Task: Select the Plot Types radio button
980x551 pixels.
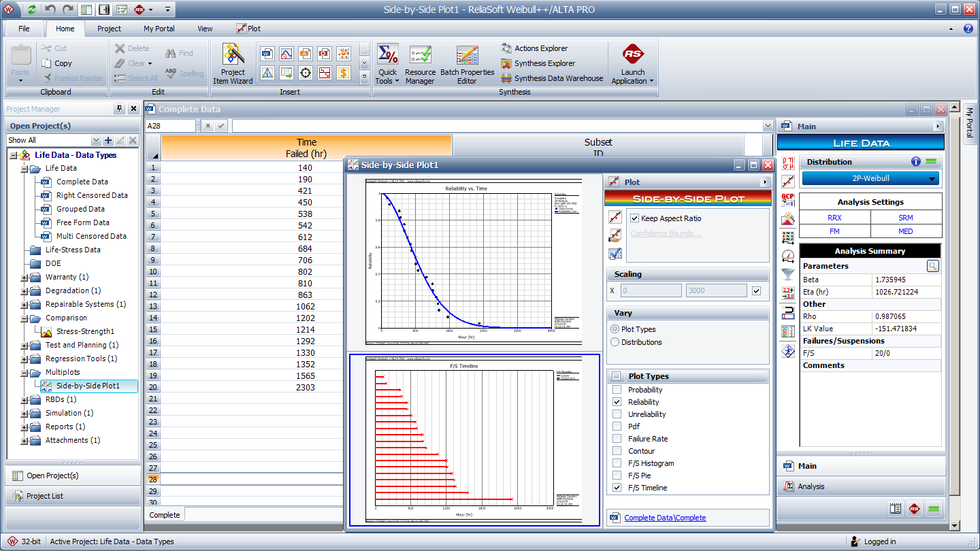Action: point(615,329)
